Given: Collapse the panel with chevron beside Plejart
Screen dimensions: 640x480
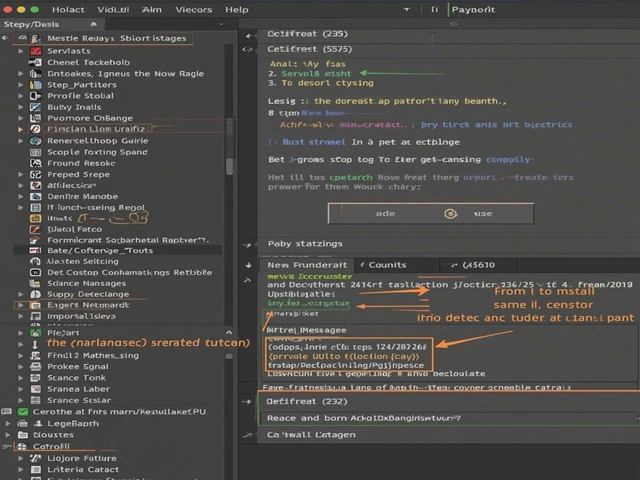Looking at the screenshot, I should [229, 332].
